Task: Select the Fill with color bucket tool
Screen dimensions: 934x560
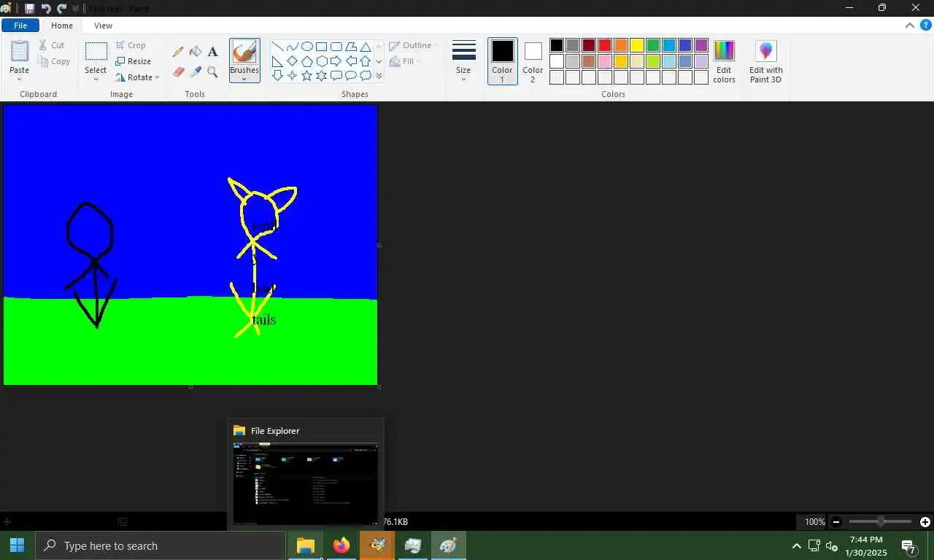Action: (x=196, y=52)
